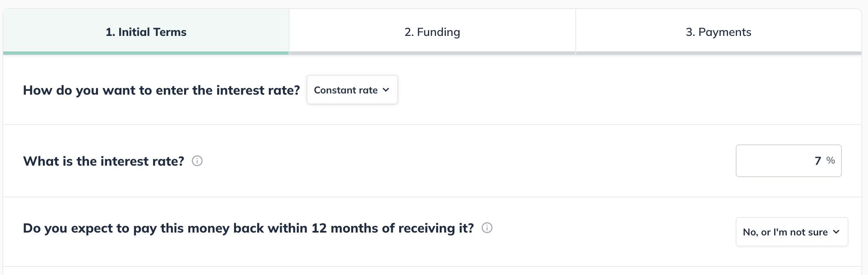
Task: Click gray progress bar under Payments
Action: (718, 53)
